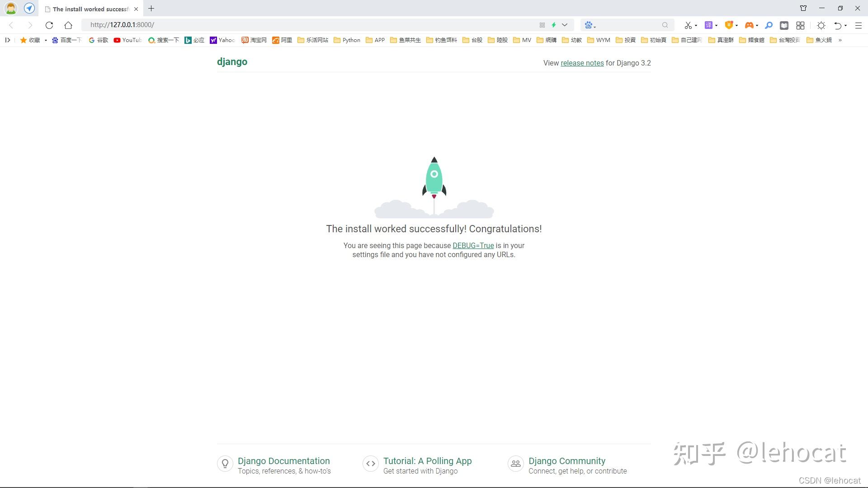Open a new tab with plus button
868x488 pixels.
(x=151, y=9)
